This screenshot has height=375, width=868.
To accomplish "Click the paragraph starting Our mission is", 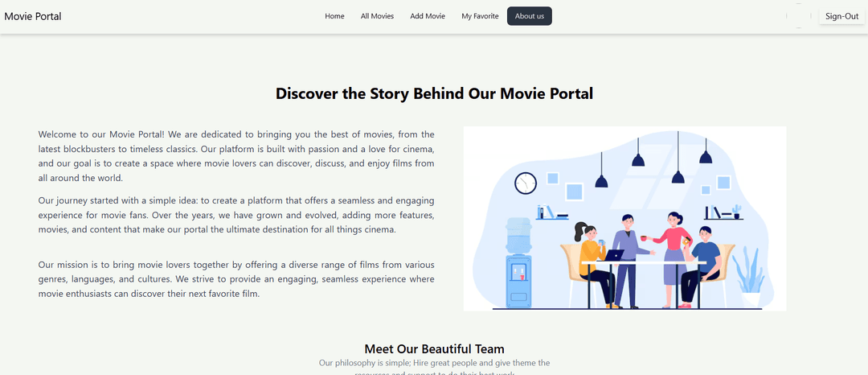I will point(236,279).
